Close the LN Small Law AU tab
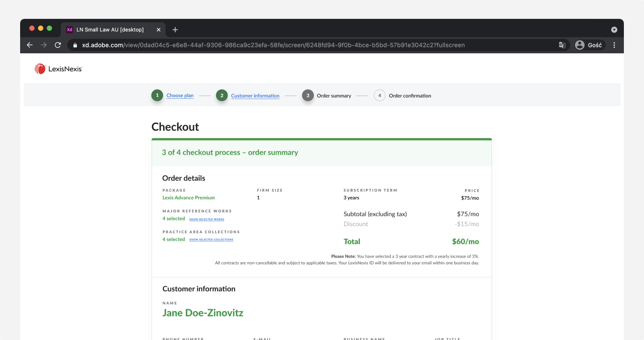The image size is (644, 340). [158, 30]
